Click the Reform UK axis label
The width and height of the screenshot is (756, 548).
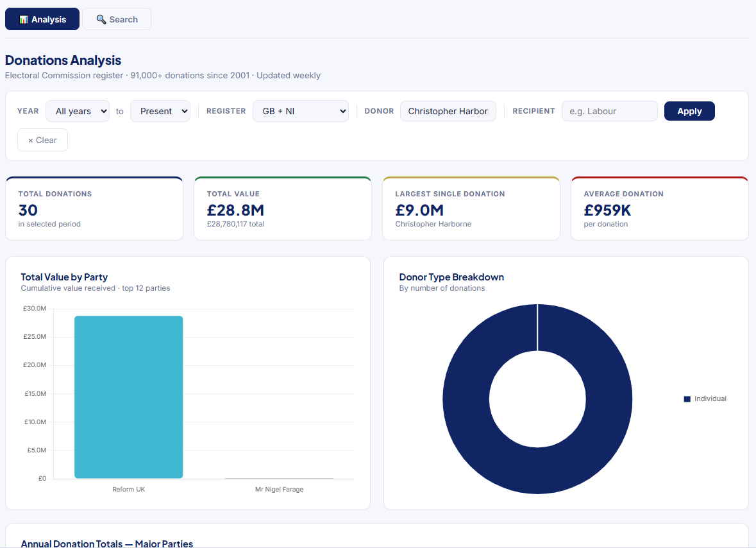(x=129, y=489)
